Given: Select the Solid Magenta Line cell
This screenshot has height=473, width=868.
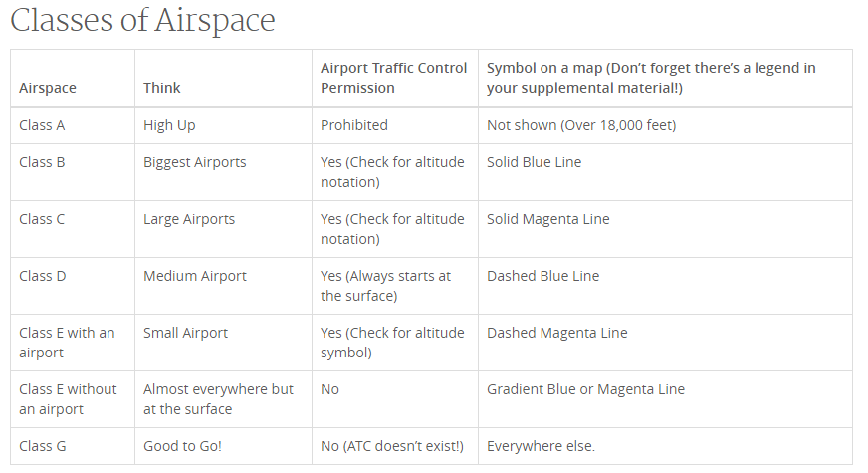Looking at the screenshot, I should point(665,229).
